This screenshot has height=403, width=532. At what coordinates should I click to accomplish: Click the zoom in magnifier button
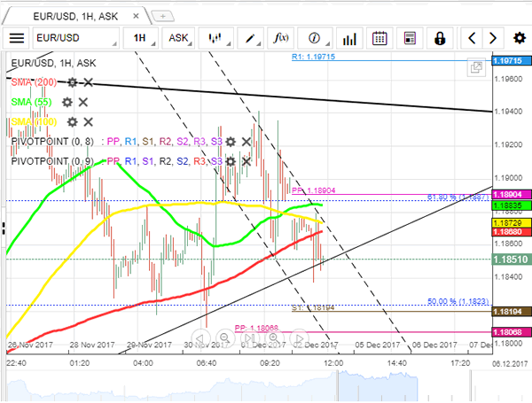click(x=274, y=338)
